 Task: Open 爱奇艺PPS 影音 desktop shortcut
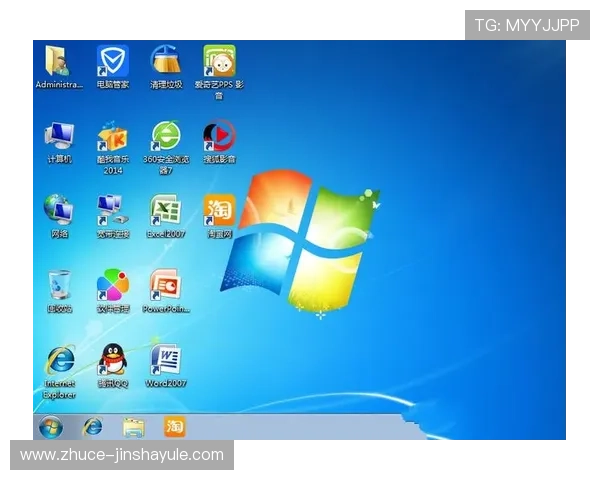tap(219, 62)
